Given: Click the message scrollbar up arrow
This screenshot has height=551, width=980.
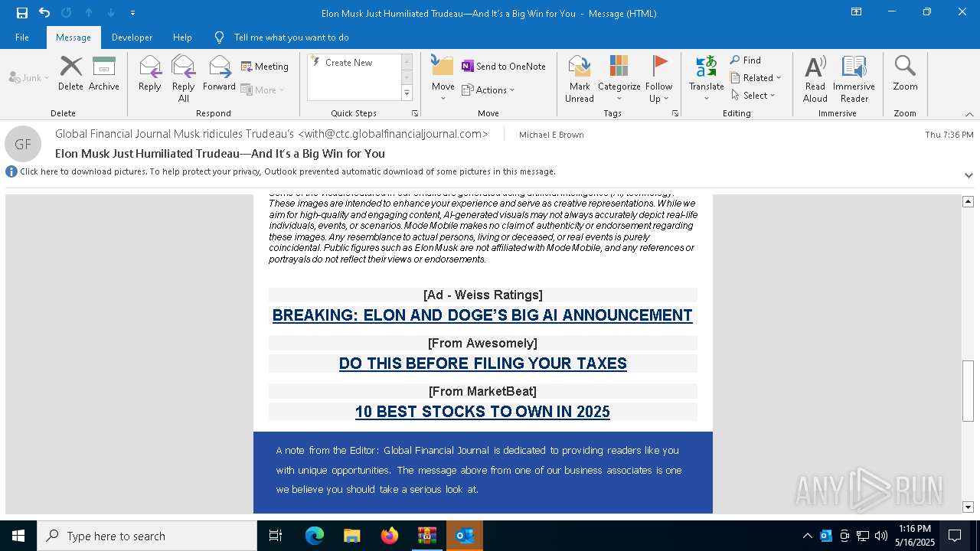Looking at the screenshot, I should tap(968, 201).
